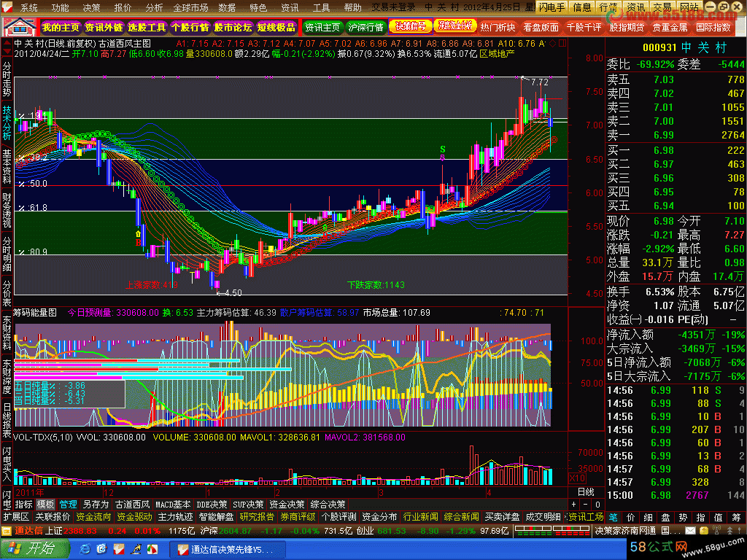This screenshot has width=747, height=560.
Task: Open 主力轨迹 bottom tab
Action: click(175, 517)
